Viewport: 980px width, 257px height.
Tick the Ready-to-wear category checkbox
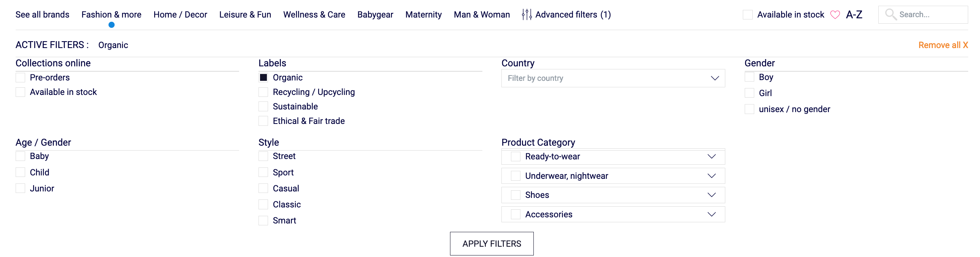[516, 156]
